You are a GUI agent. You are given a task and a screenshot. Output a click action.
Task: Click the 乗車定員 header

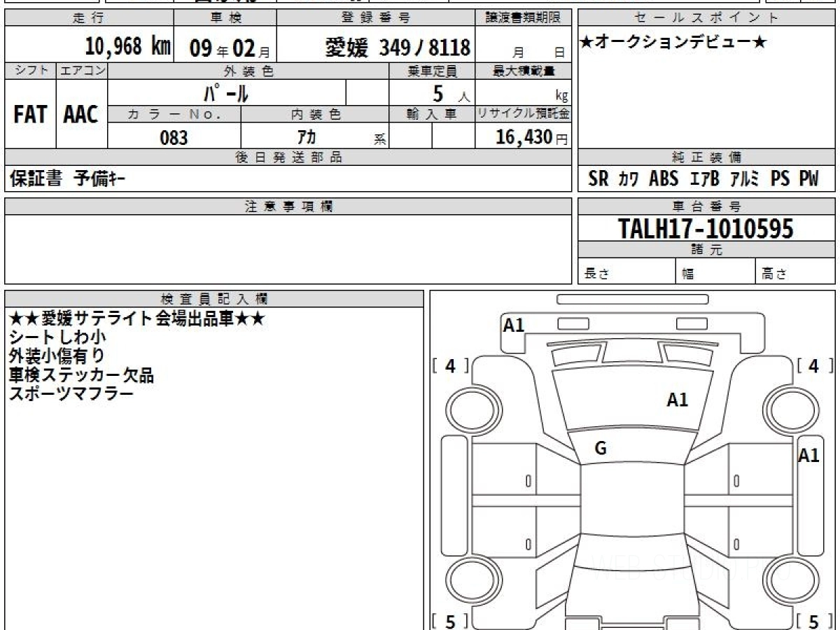click(x=432, y=71)
